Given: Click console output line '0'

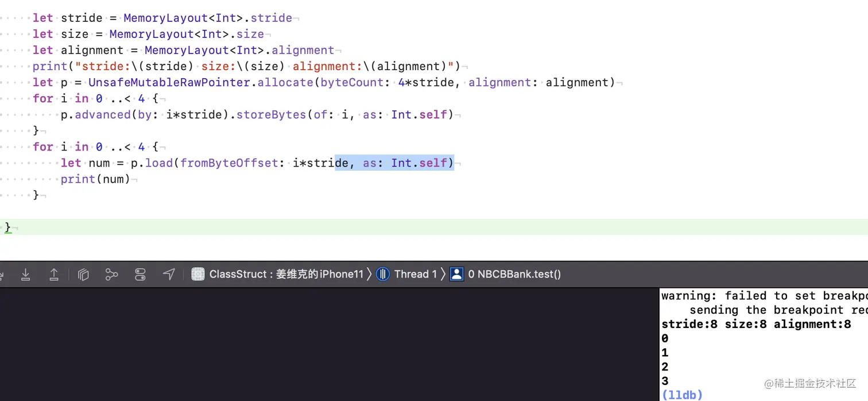Looking at the screenshot, I should [x=665, y=338].
